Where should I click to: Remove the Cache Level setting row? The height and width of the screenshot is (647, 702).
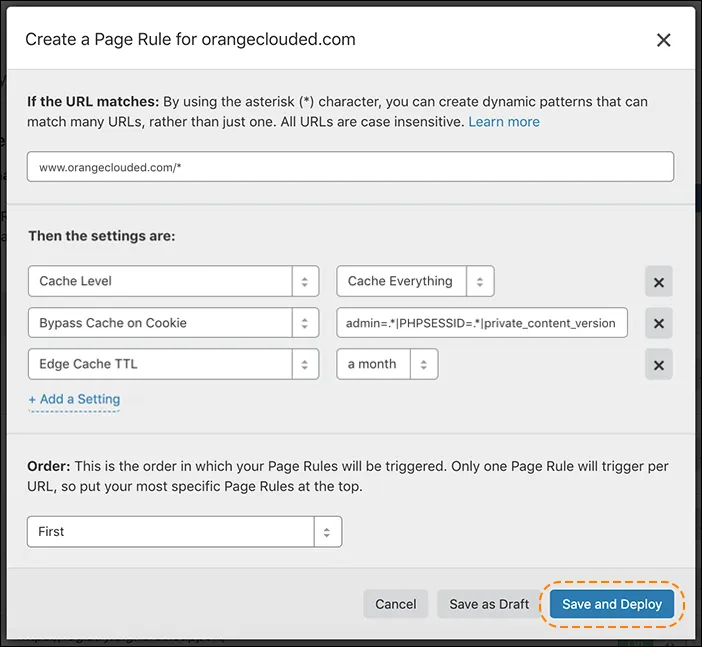pos(658,282)
